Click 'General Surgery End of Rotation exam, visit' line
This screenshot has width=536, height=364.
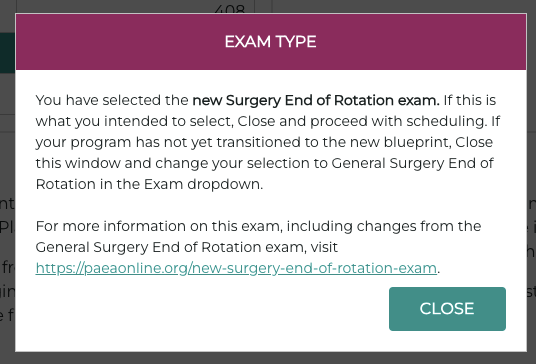click(187, 247)
